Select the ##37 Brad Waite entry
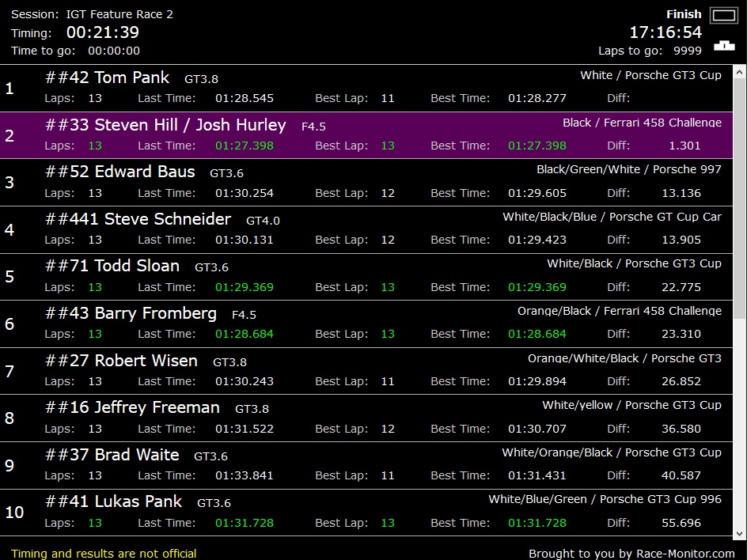This screenshot has height=560, width=747. [366, 465]
